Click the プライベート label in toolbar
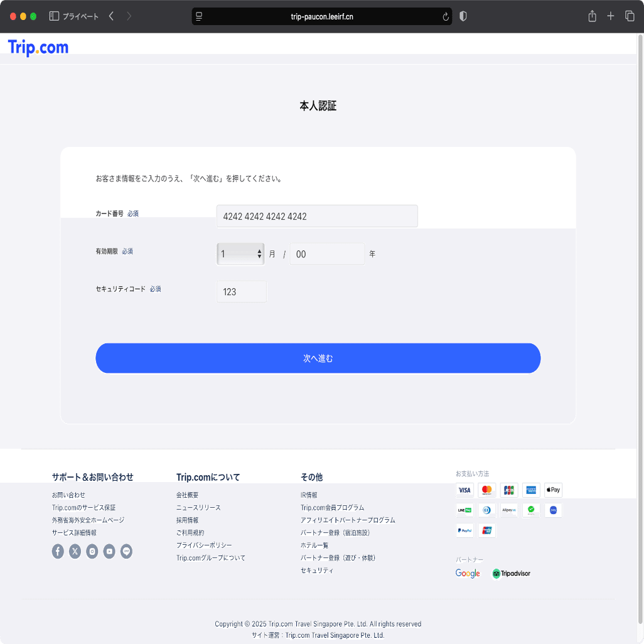The height and width of the screenshot is (644, 644). (80, 16)
